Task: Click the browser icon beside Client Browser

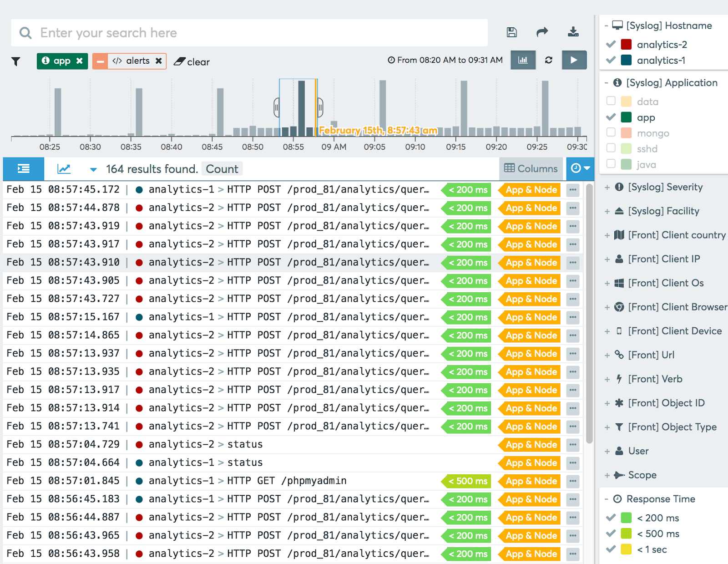Action: (x=619, y=307)
